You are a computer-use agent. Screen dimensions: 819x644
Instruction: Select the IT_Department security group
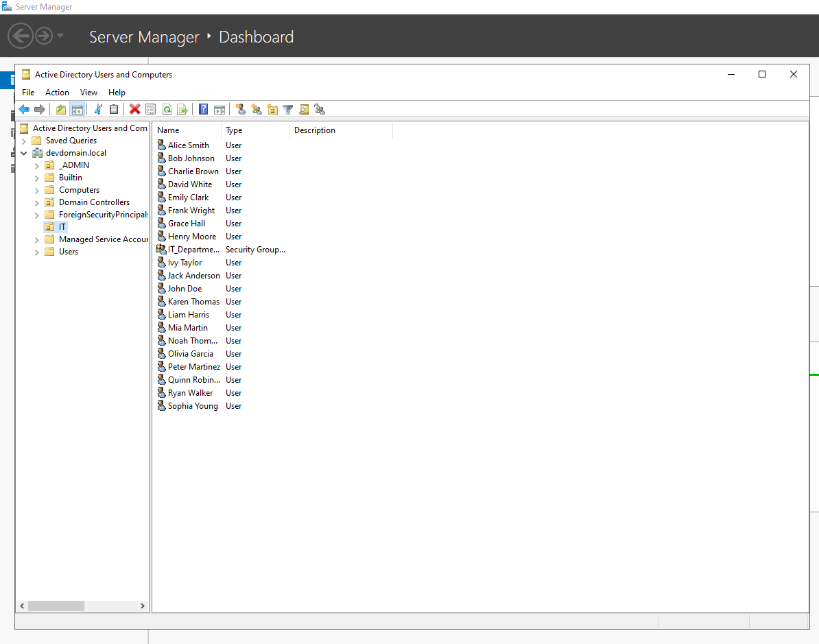pyautogui.click(x=194, y=250)
